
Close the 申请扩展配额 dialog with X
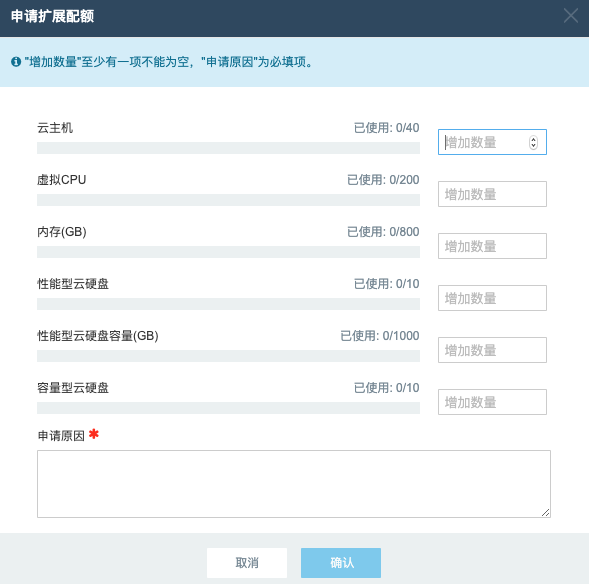pyautogui.click(x=571, y=16)
